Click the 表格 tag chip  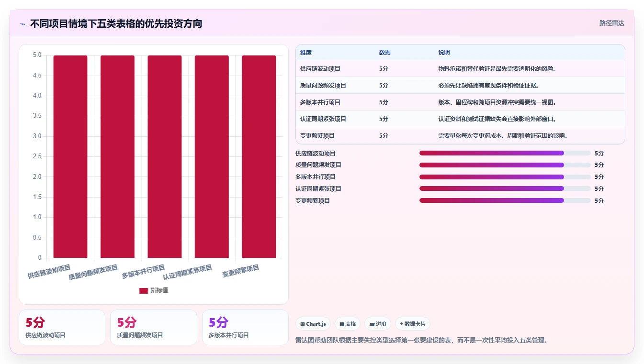click(x=348, y=324)
